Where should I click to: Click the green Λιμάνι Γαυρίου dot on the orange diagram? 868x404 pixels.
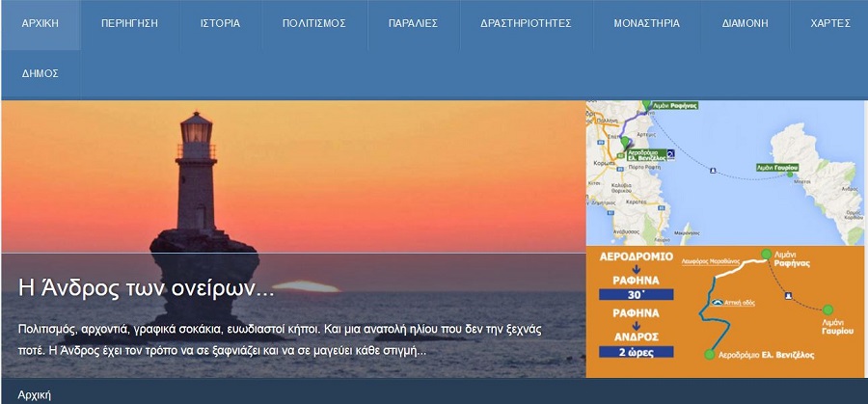click(827, 309)
